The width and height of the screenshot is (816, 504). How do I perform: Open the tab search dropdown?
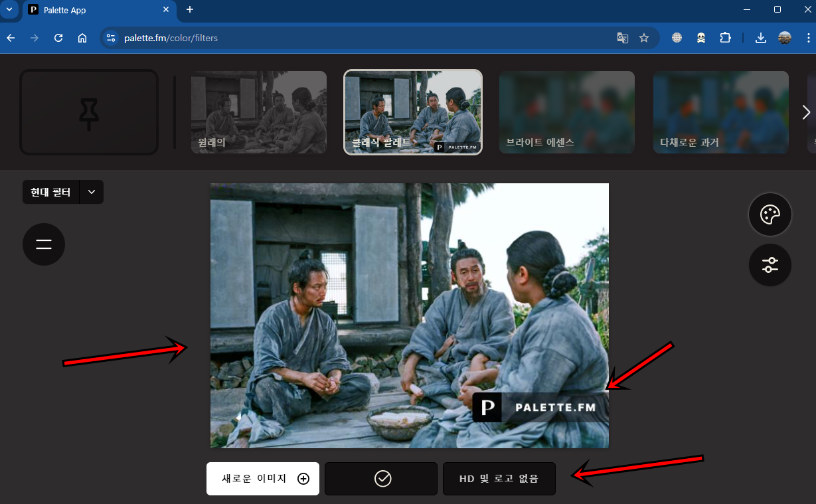(x=9, y=9)
